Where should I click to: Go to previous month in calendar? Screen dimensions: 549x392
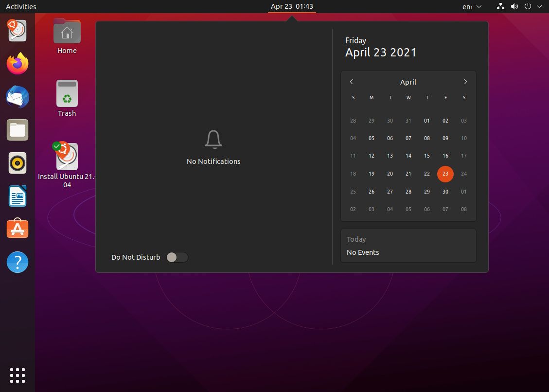(352, 82)
